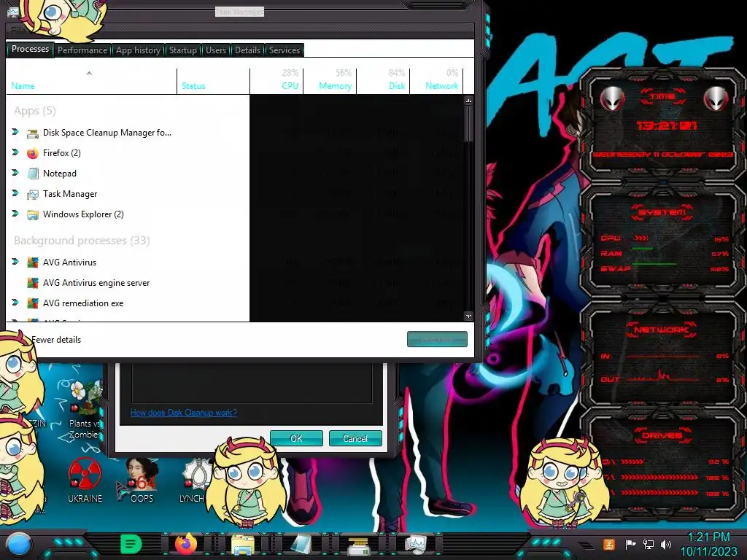Click the Task Manager taskbar icon
This screenshot has width=747, height=560.
(415, 545)
